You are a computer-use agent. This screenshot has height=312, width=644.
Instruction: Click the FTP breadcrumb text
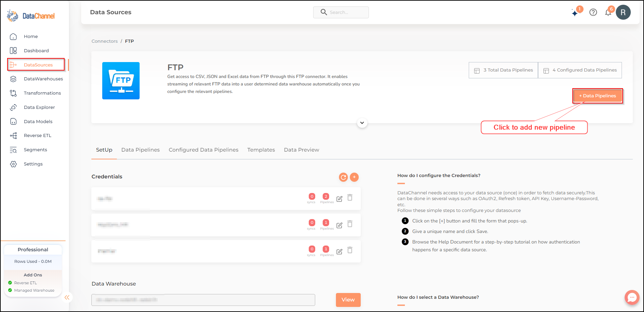[129, 41]
